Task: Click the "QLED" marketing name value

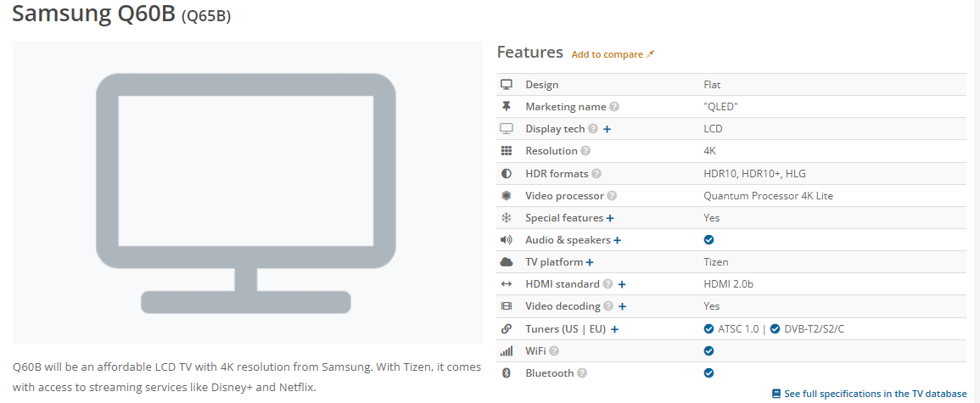Action: 720,107
